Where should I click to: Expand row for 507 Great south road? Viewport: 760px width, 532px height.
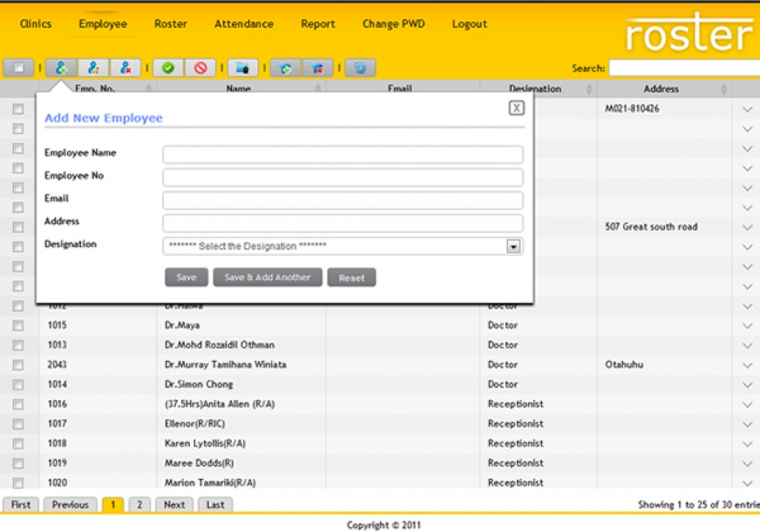748,228
